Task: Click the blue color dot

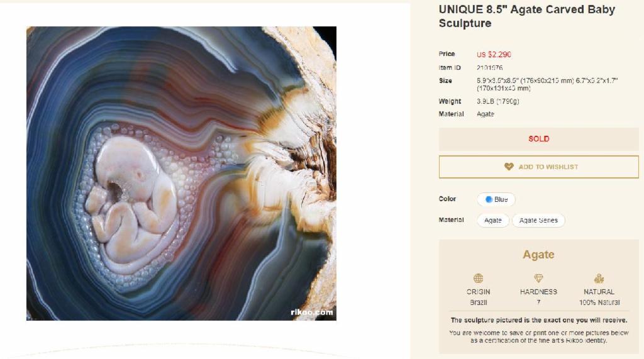Action: [x=489, y=199]
